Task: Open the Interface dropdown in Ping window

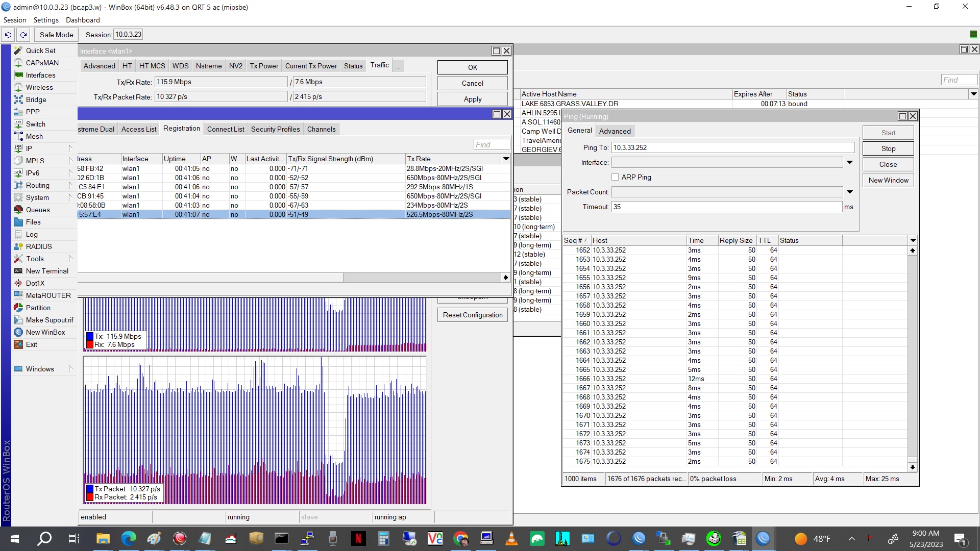Action: [x=849, y=162]
